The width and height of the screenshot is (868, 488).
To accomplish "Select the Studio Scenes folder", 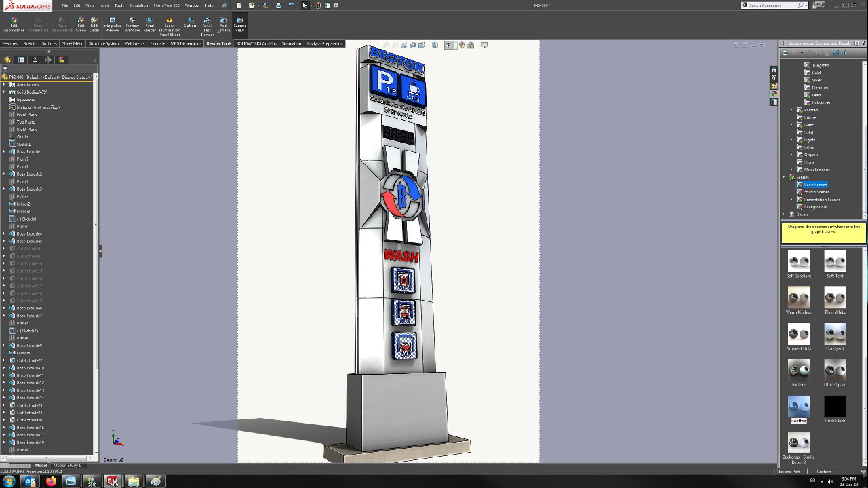I will (816, 192).
